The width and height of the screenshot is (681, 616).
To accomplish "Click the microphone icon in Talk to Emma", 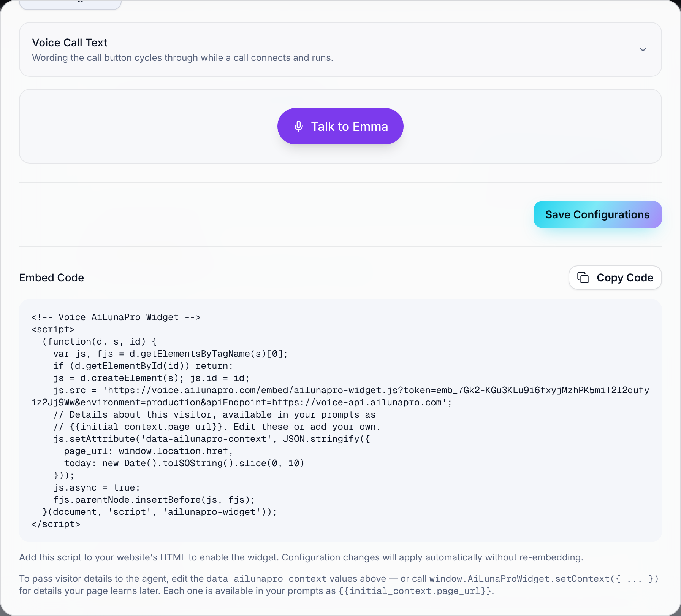I will click(x=299, y=126).
